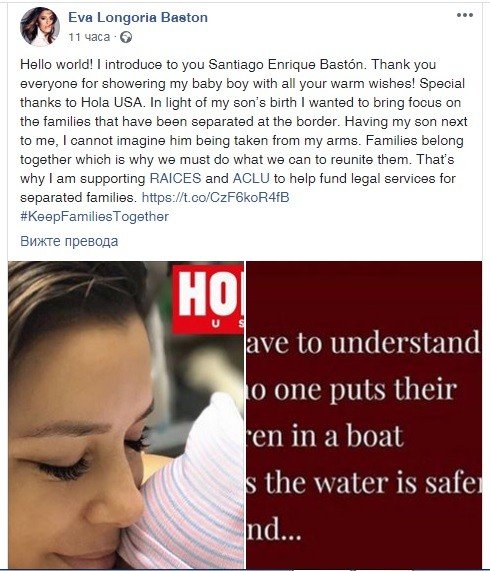The height and width of the screenshot is (571, 490).
Task: Open the dark red quote image
Action: pyautogui.click(x=364, y=415)
